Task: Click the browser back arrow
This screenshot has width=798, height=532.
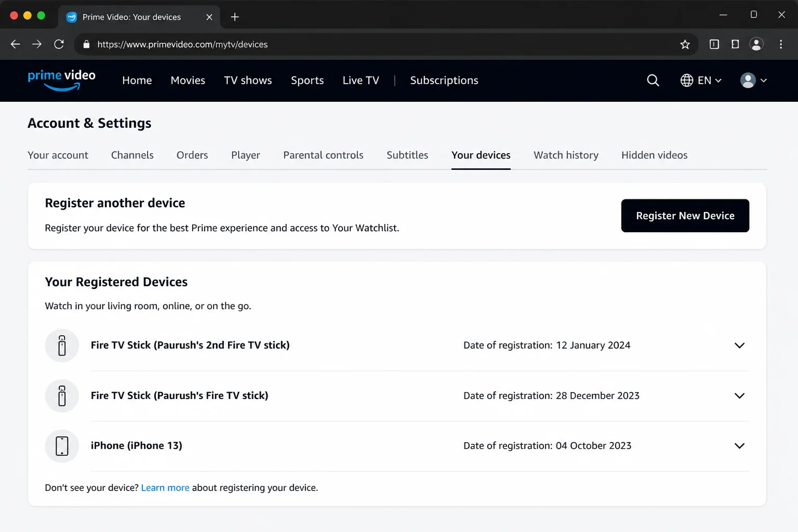Action: tap(16, 44)
